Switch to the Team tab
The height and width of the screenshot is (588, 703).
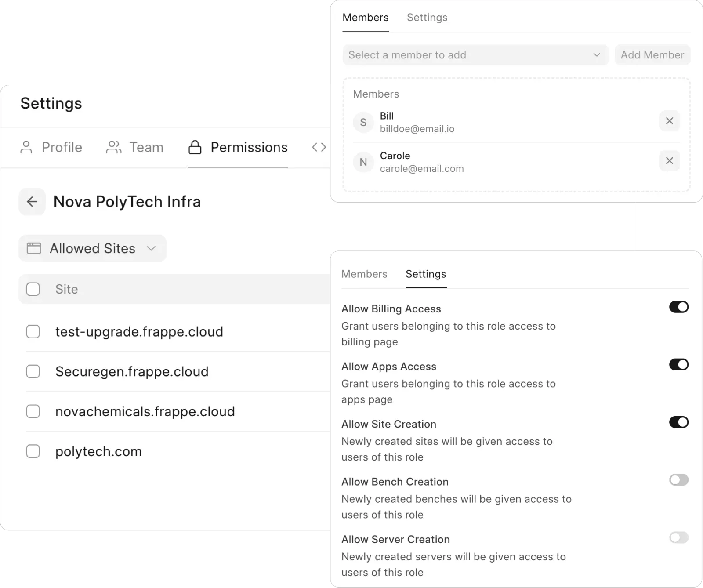tap(135, 147)
